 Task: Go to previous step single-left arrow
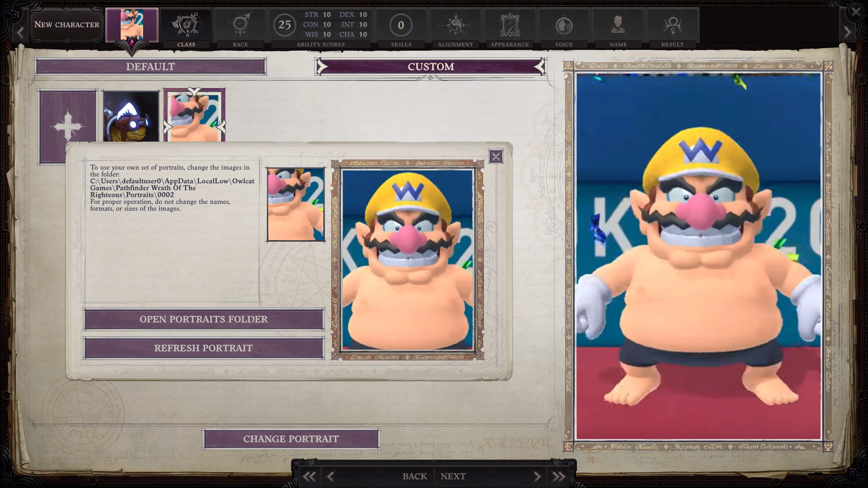pyautogui.click(x=330, y=476)
